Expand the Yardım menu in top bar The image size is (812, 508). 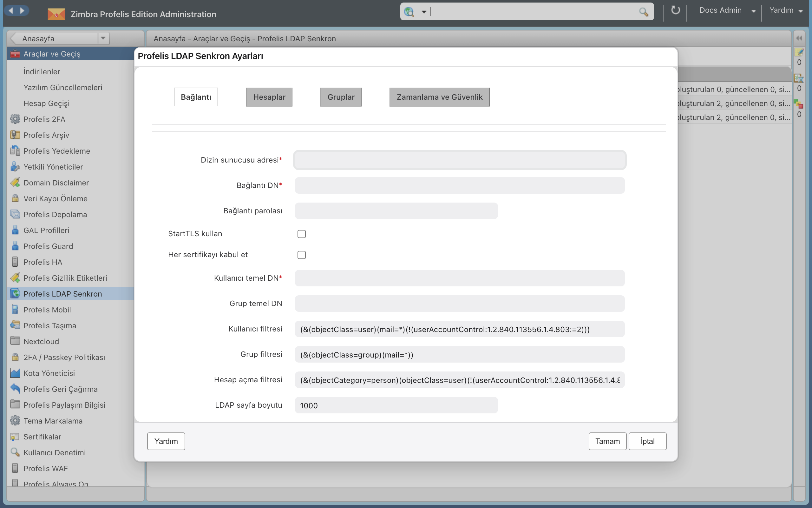801,11
